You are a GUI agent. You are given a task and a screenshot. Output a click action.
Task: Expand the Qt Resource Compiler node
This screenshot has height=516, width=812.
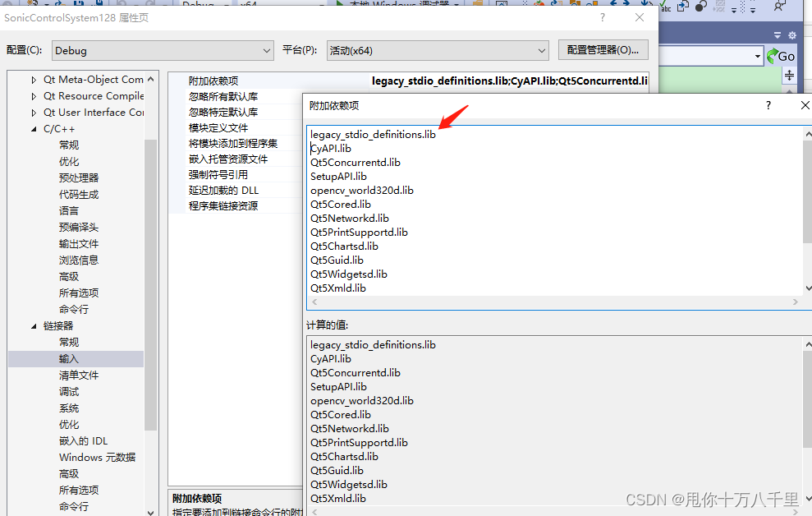[x=34, y=96]
